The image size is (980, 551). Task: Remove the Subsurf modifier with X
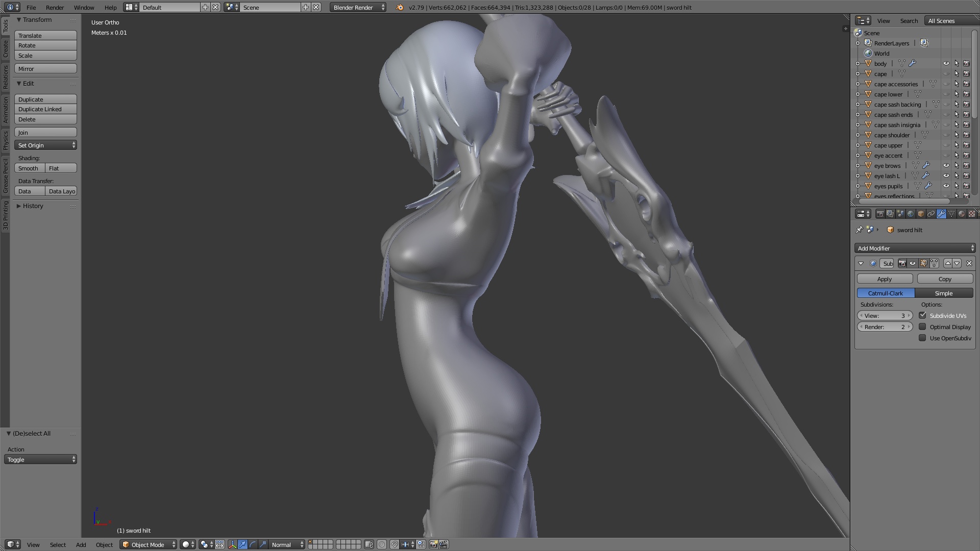[x=969, y=263]
